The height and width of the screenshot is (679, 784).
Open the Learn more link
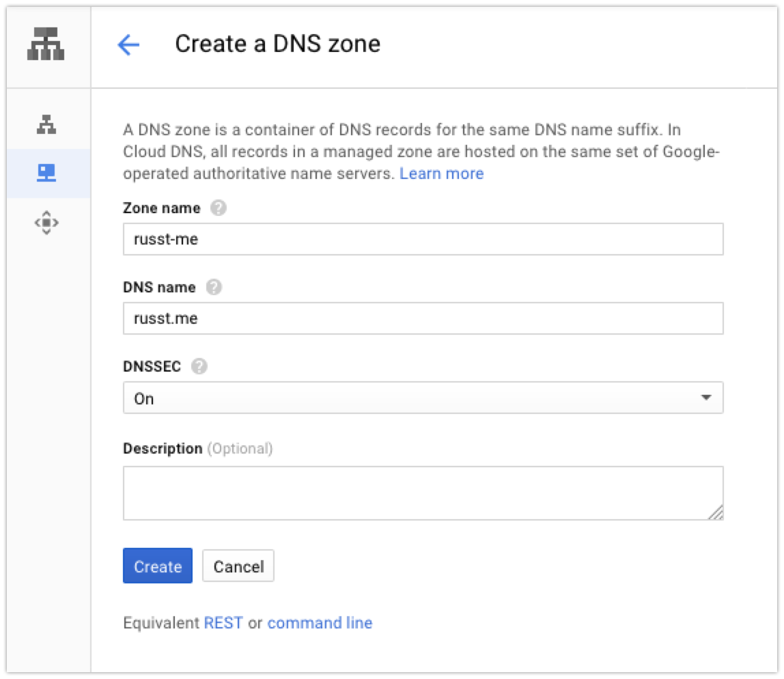(x=441, y=174)
